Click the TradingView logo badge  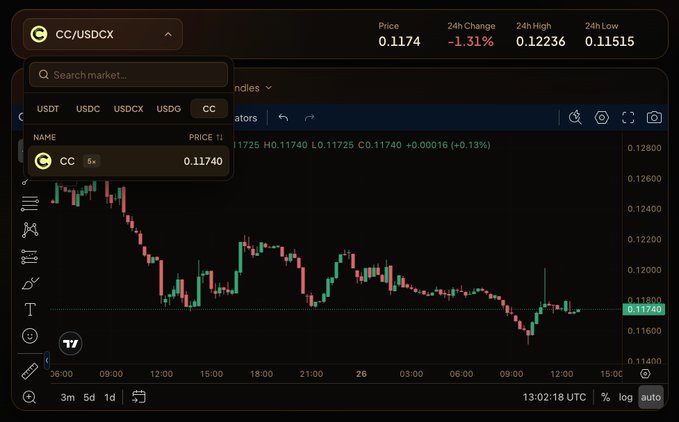tap(70, 344)
